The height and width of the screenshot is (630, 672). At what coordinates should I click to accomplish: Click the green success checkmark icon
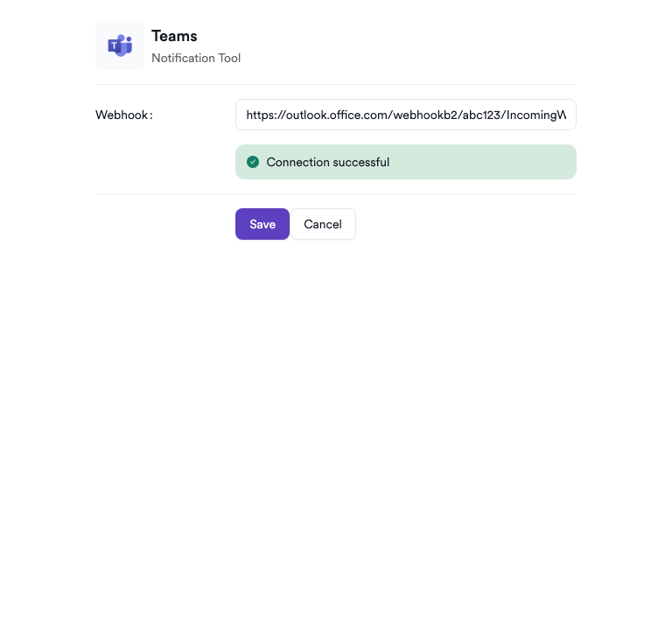[x=253, y=162]
